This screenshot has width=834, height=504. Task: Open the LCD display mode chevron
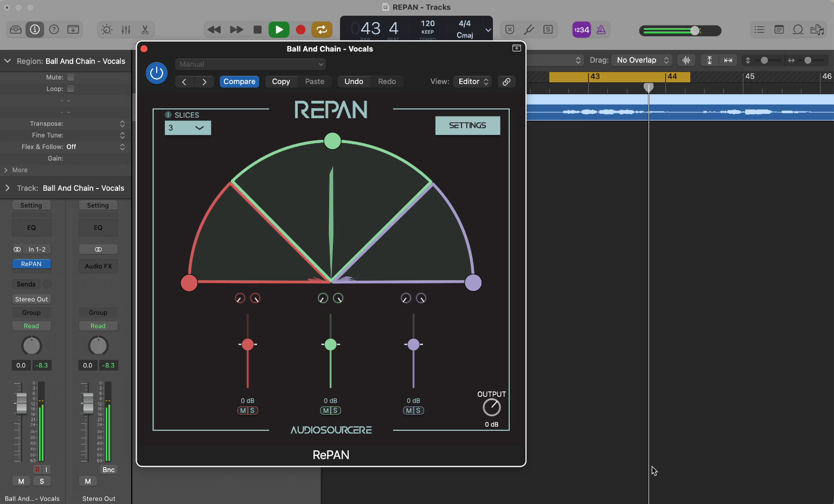pos(488,30)
